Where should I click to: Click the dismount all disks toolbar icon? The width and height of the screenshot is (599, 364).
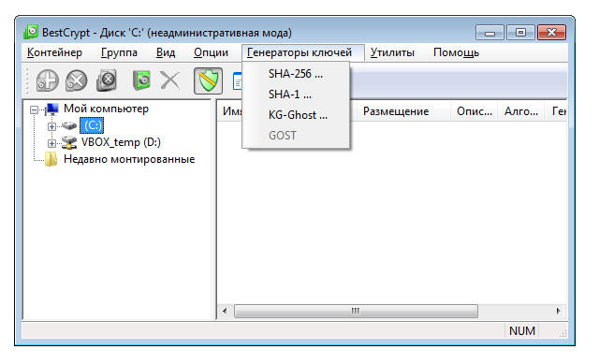coord(106,80)
